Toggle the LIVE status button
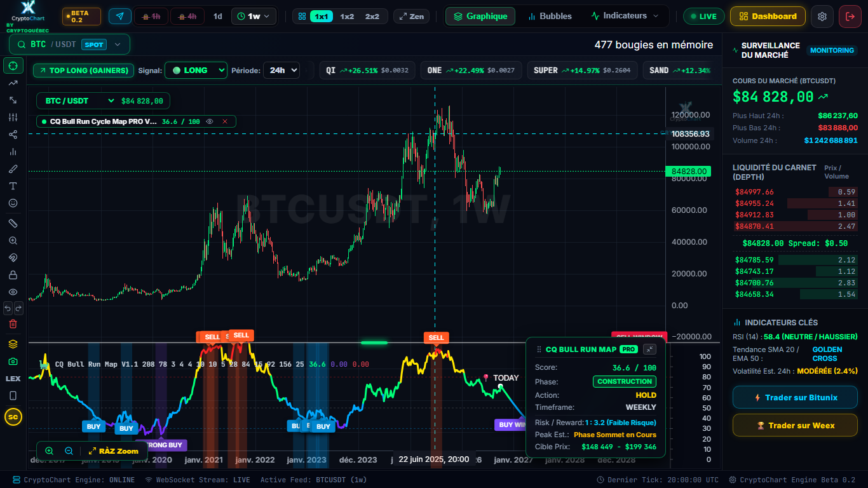868x488 pixels. pyautogui.click(x=703, y=16)
